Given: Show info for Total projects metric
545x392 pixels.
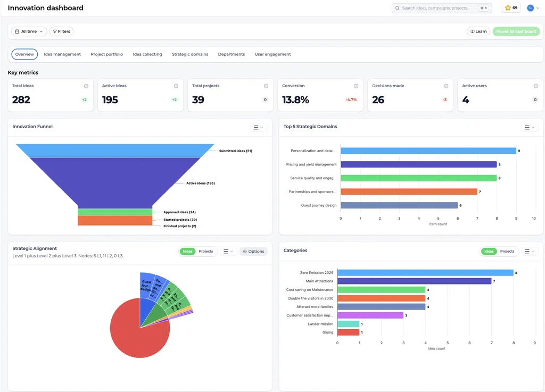Looking at the screenshot, I should tap(266, 86).
